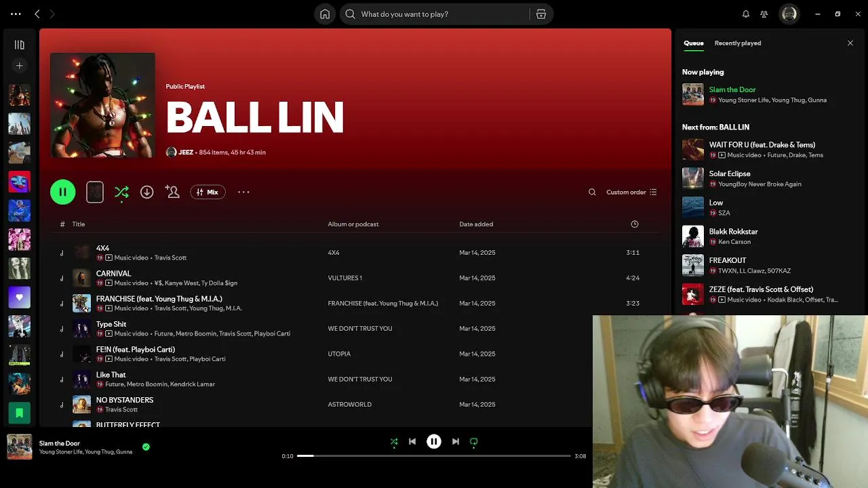
Task: Invite collaborators using add-person icon
Action: (172, 192)
